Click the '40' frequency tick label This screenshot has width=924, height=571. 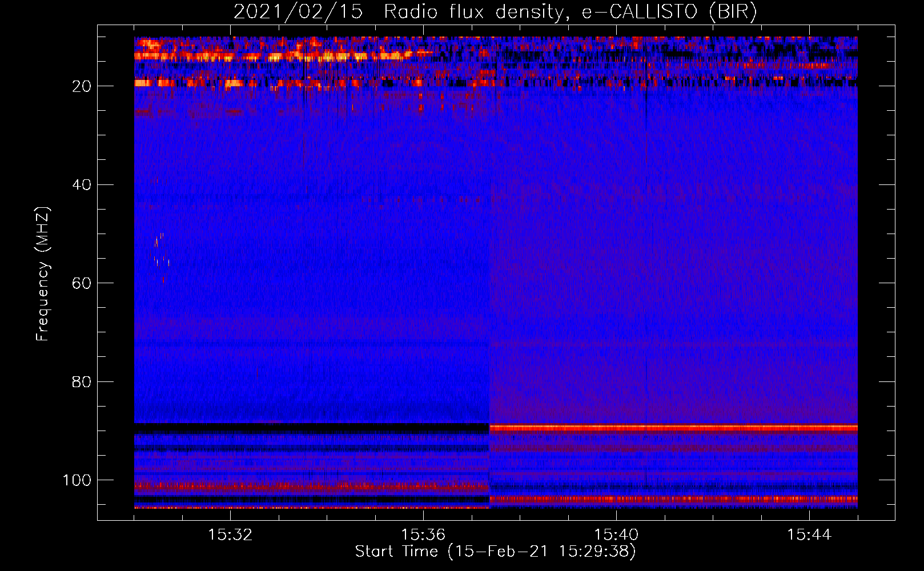[x=82, y=185]
